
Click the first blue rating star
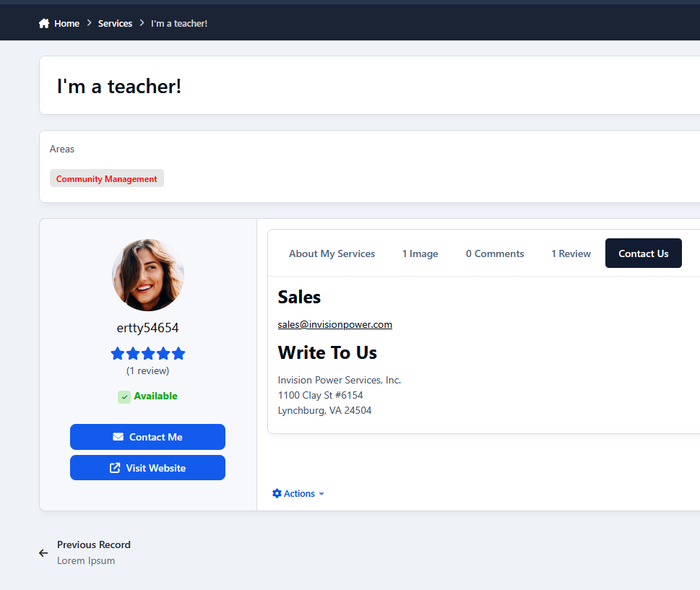(x=118, y=354)
